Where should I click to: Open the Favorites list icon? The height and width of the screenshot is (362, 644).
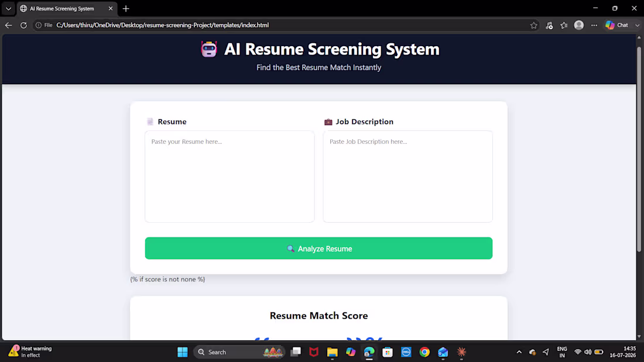pyautogui.click(x=564, y=25)
